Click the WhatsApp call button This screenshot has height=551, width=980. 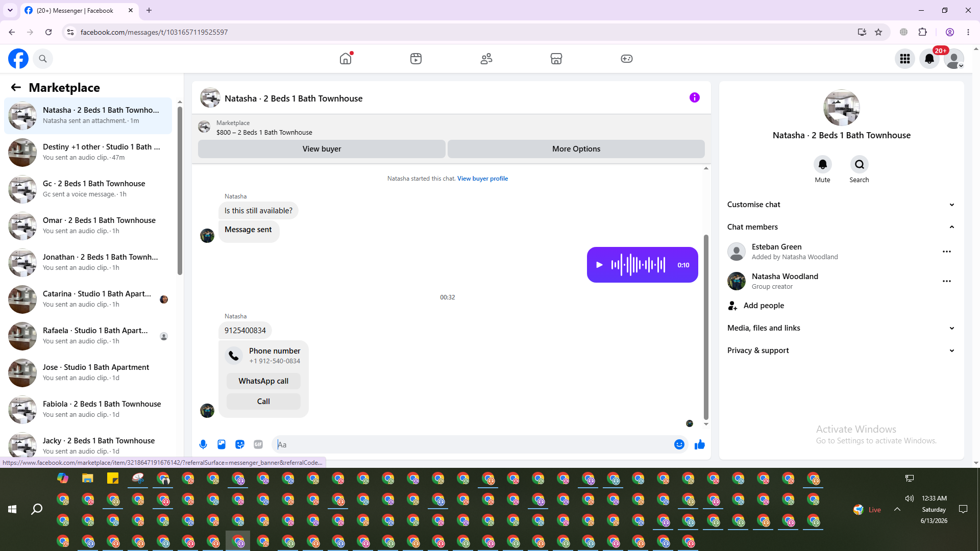coord(263,381)
